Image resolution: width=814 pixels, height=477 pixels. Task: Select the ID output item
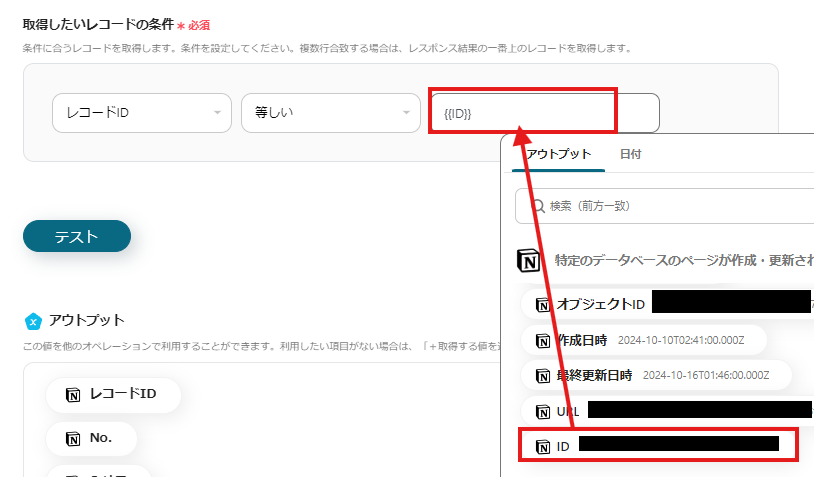click(658, 445)
